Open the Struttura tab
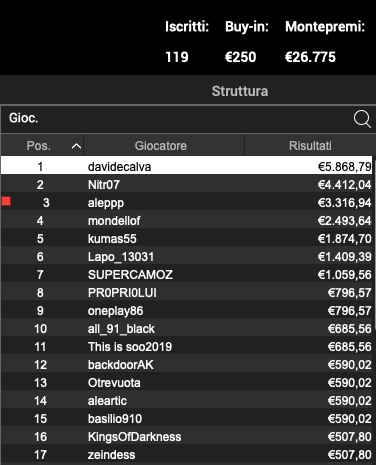376x465 pixels. pos(240,91)
